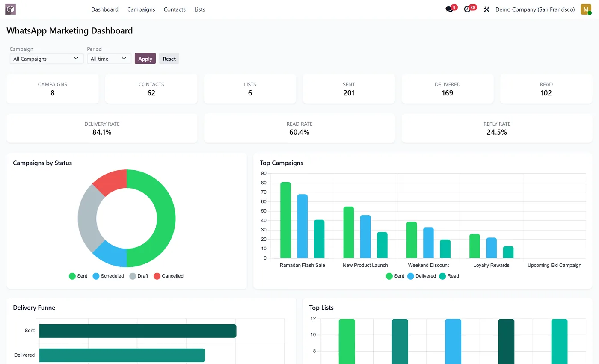Screen dimensions: 599x364
Task: Click the Ramadan Flash Sale Sent bar
Action: tap(285, 220)
